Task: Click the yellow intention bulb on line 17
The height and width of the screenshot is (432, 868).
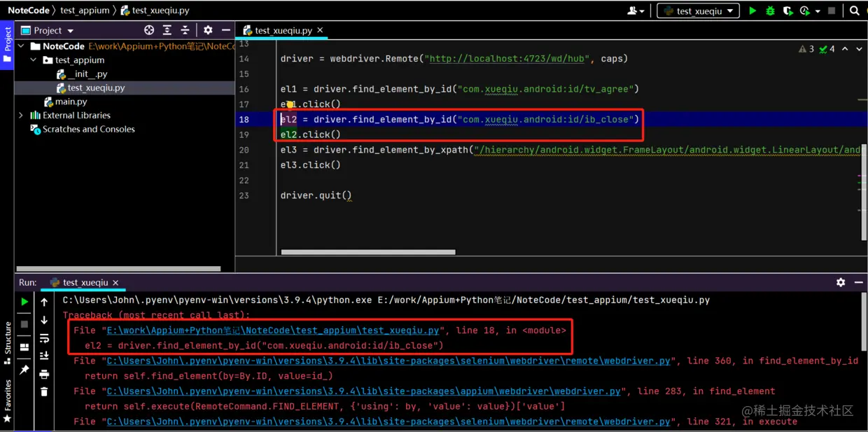Action: tap(289, 105)
